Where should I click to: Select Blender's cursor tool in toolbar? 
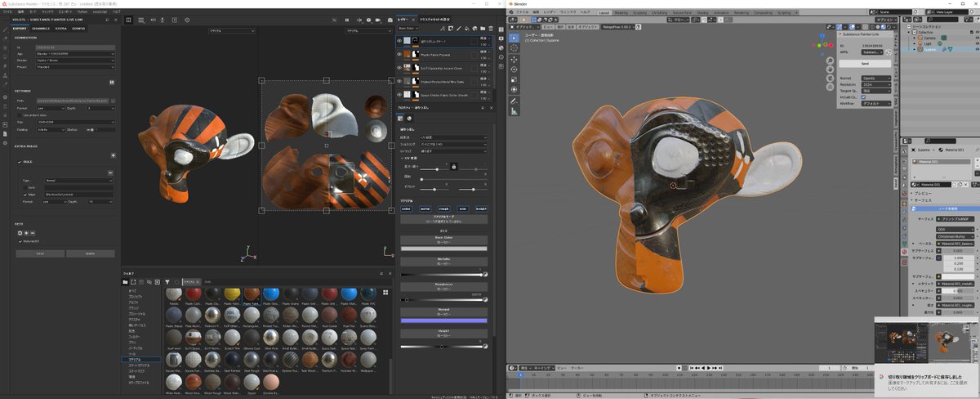pos(514,48)
